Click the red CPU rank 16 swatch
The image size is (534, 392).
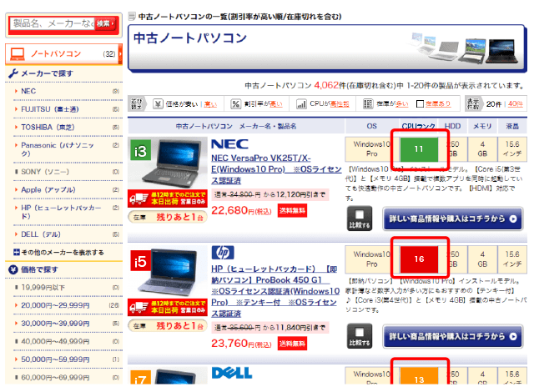point(419,259)
